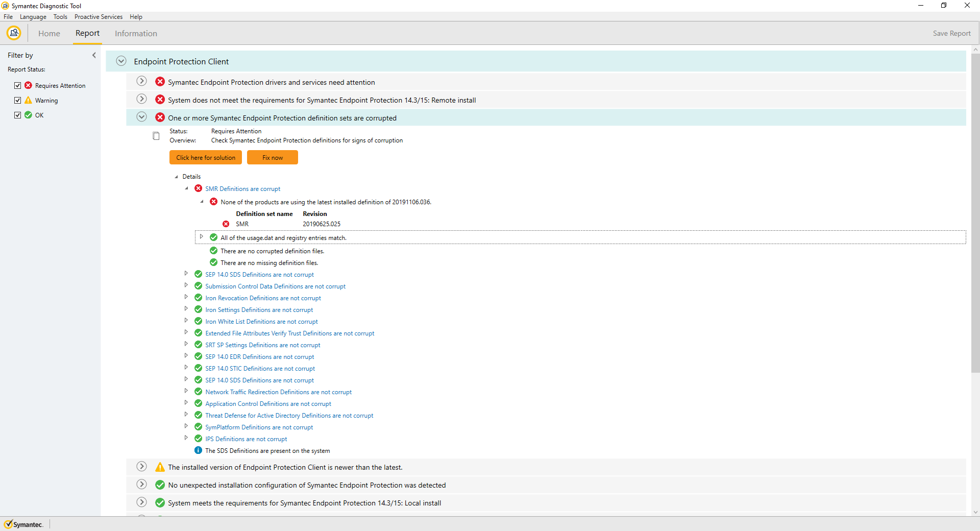Select the Report tab

pyautogui.click(x=87, y=33)
